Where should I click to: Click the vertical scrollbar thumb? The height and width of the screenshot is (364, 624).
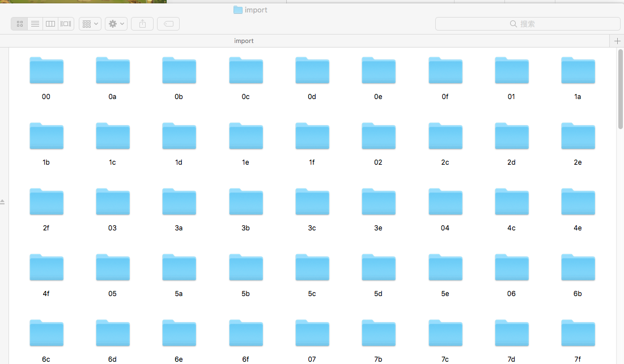(x=621, y=89)
